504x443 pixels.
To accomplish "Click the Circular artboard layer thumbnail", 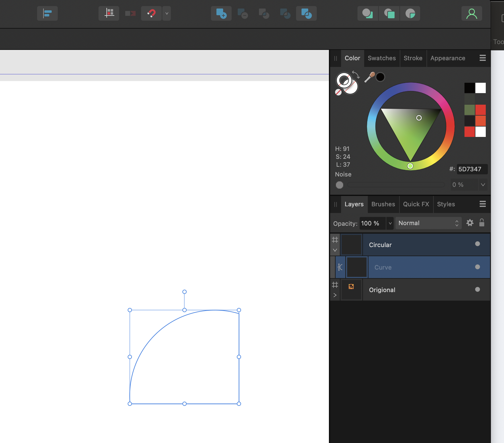I will [351, 245].
